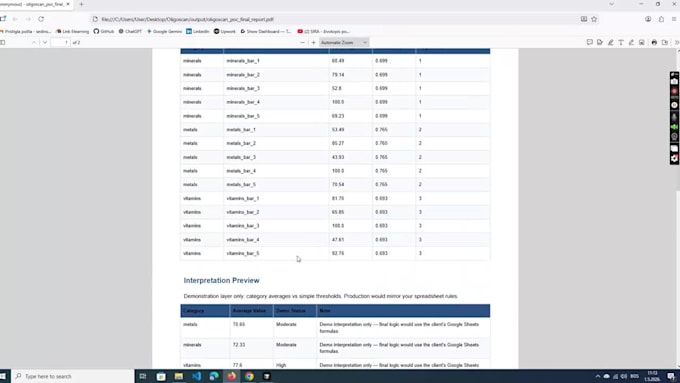Go to previous PDF page
Viewport: 680px width, 383px height.
pos(34,43)
